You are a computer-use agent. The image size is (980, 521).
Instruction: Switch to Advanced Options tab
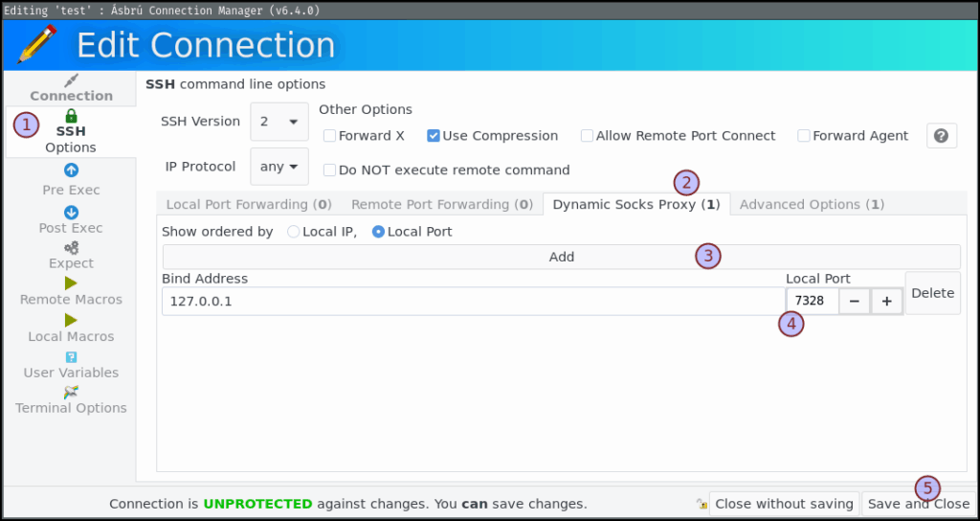pyautogui.click(x=812, y=205)
